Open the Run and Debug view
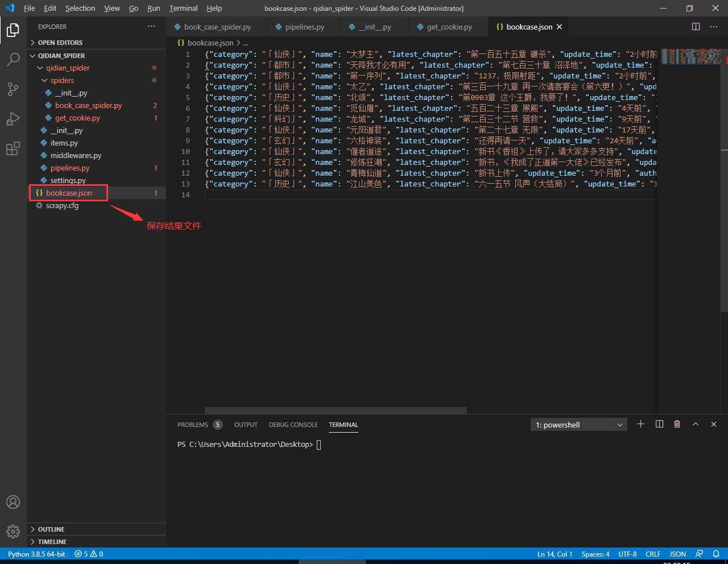 pyautogui.click(x=13, y=119)
